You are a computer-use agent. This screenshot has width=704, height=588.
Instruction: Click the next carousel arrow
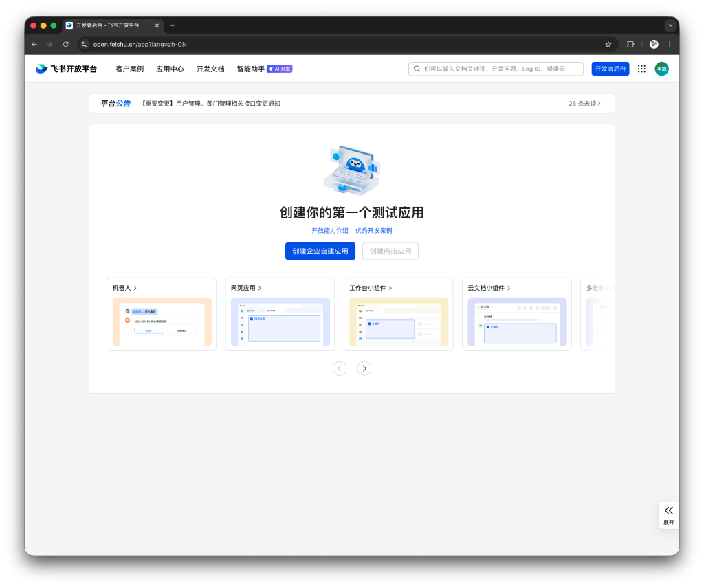(x=364, y=368)
